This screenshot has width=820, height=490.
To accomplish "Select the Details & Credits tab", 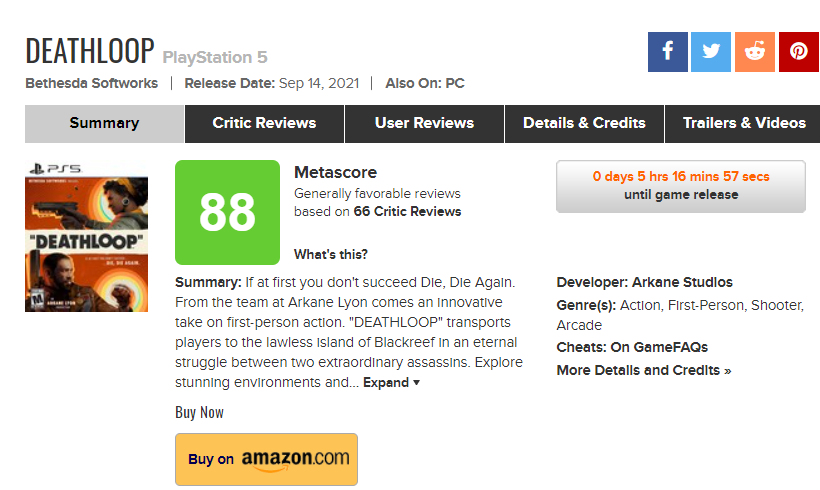I will tap(584, 124).
